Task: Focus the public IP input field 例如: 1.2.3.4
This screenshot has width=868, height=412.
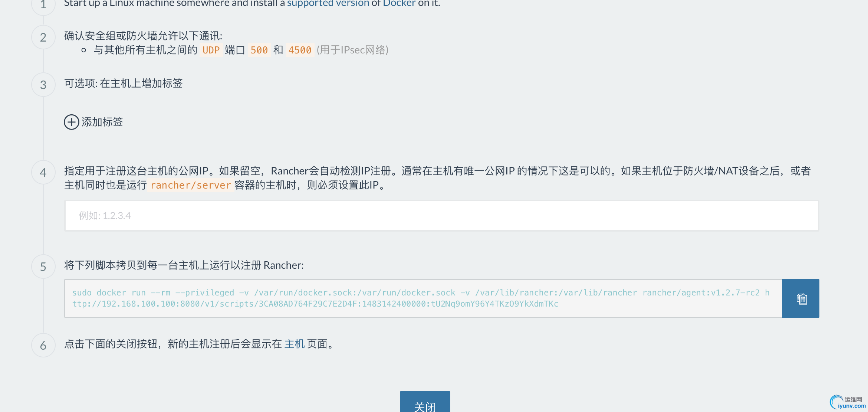Action: click(442, 216)
